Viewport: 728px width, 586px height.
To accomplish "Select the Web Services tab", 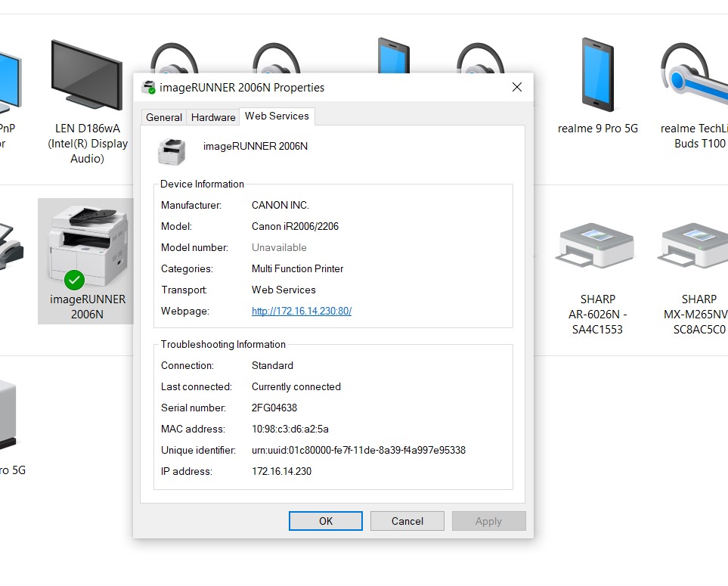I will pos(277,116).
